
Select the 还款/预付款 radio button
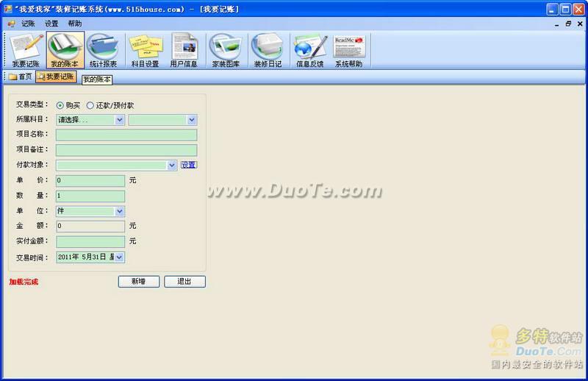[90, 105]
